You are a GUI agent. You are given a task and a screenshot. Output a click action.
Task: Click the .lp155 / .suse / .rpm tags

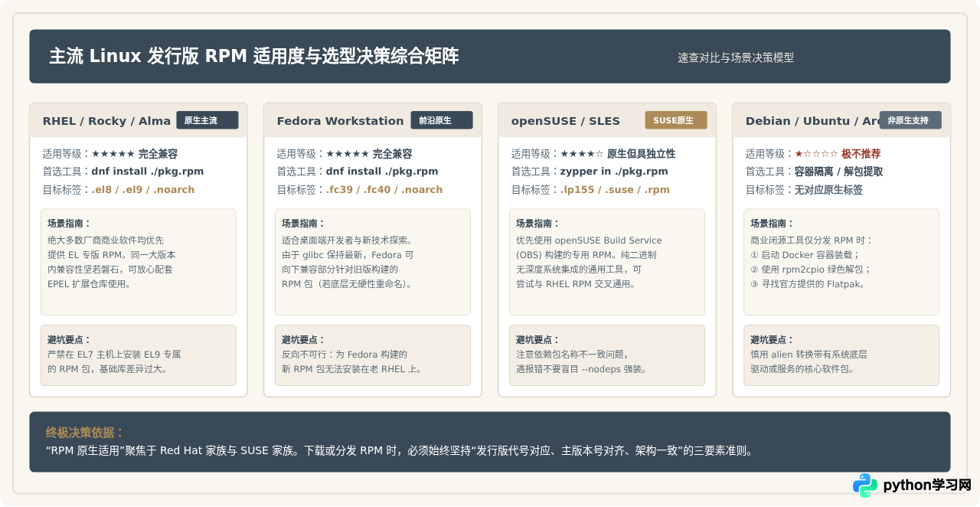click(615, 190)
